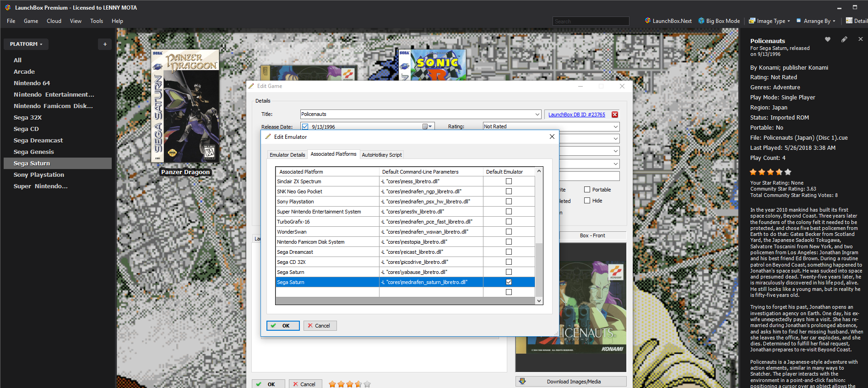Click the Default Emulator column header
The height and width of the screenshot is (388, 868).
(x=509, y=172)
